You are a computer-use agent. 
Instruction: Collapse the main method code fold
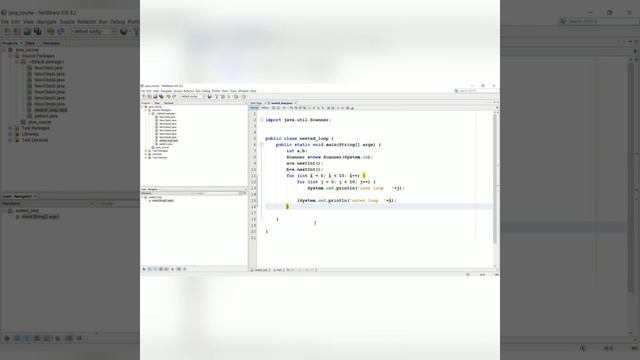pyautogui.click(x=262, y=144)
